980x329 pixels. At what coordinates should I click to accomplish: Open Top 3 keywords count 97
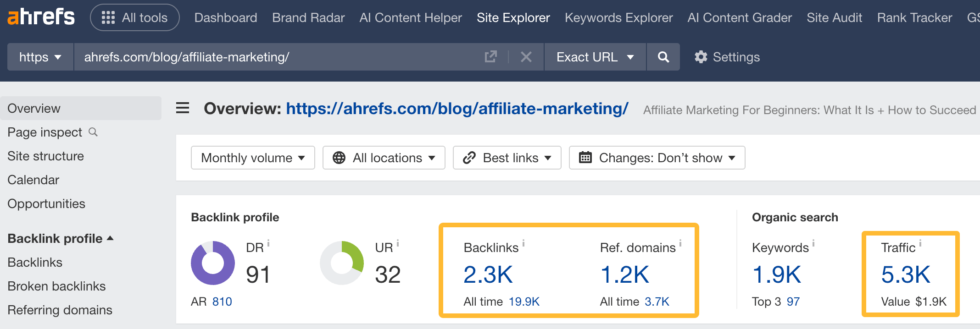(793, 302)
